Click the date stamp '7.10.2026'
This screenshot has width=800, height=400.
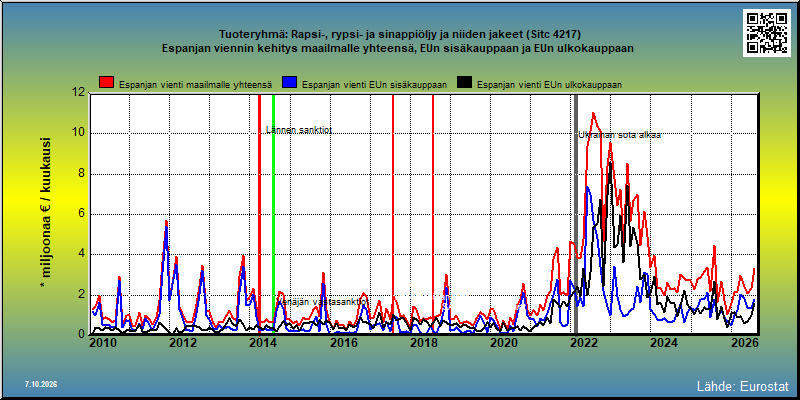[41, 384]
